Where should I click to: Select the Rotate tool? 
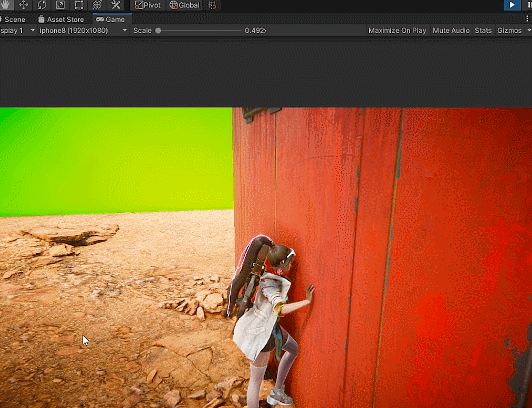[42, 5]
